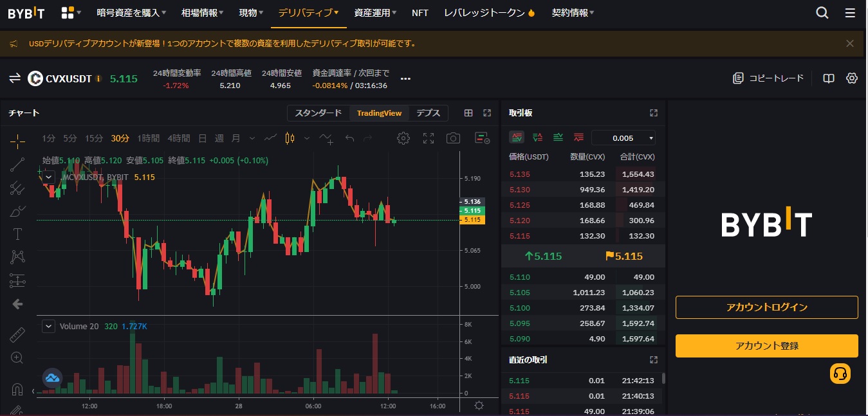Click the アカウント登録 button
This screenshot has width=868, height=416.
click(x=766, y=346)
